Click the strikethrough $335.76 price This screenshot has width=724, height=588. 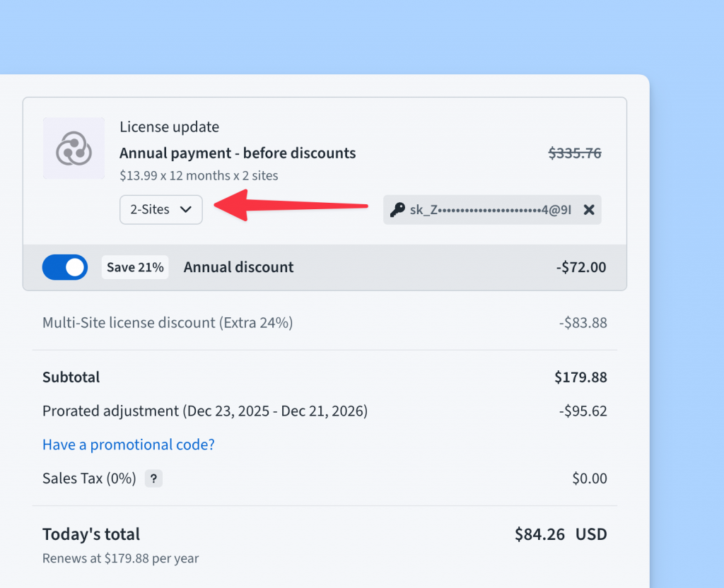pyautogui.click(x=574, y=153)
